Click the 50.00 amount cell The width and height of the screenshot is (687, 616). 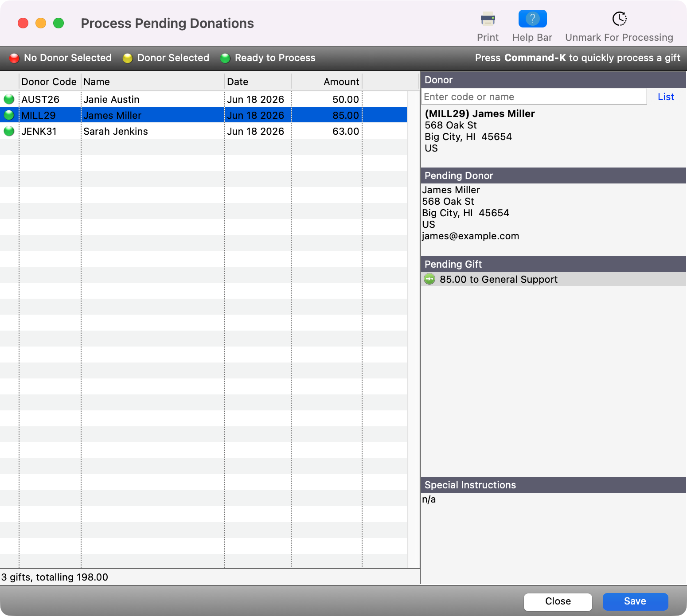(346, 99)
